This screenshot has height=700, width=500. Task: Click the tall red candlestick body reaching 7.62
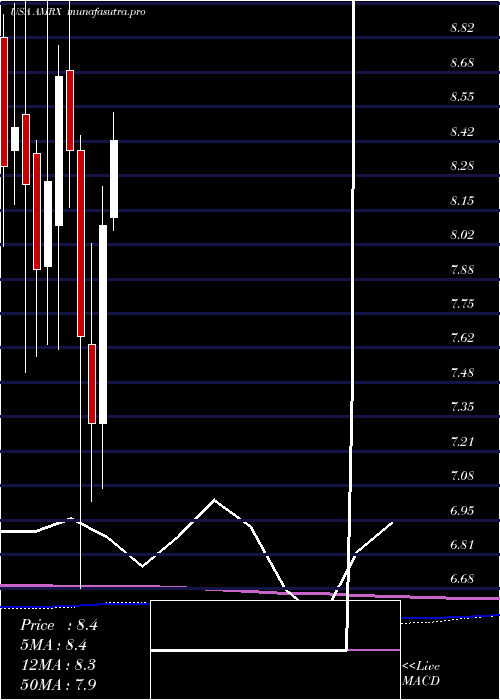coord(80,243)
